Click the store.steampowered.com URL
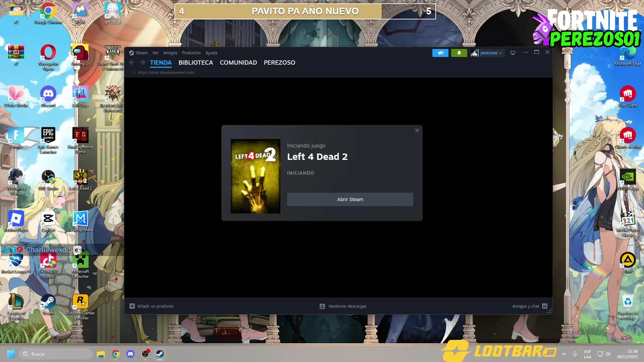This screenshot has width=644, height=362. pyautogui.click(x=166, y=72)
